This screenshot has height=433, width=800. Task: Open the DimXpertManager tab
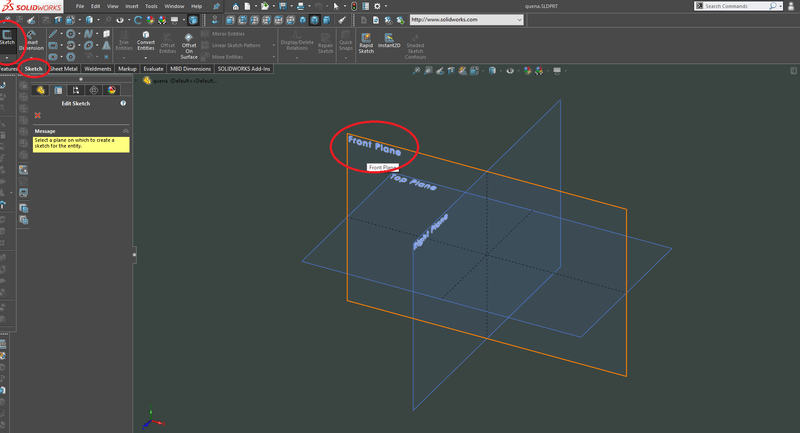pyautogui.click(x=94, y=90)
